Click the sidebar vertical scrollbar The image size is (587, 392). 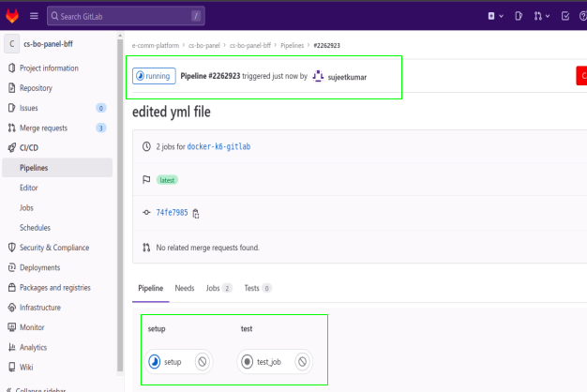(120, 204)
